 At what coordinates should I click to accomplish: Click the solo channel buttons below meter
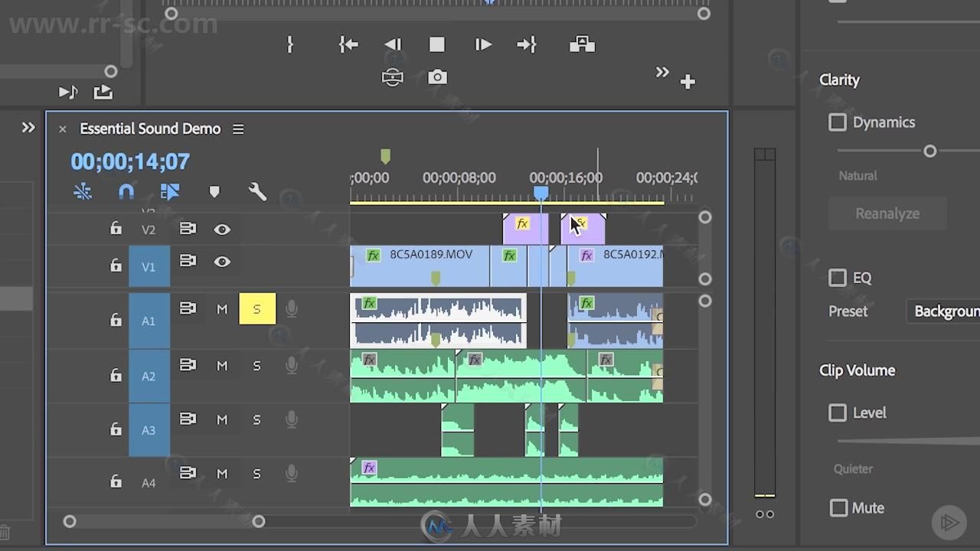[x=764, y=514]
